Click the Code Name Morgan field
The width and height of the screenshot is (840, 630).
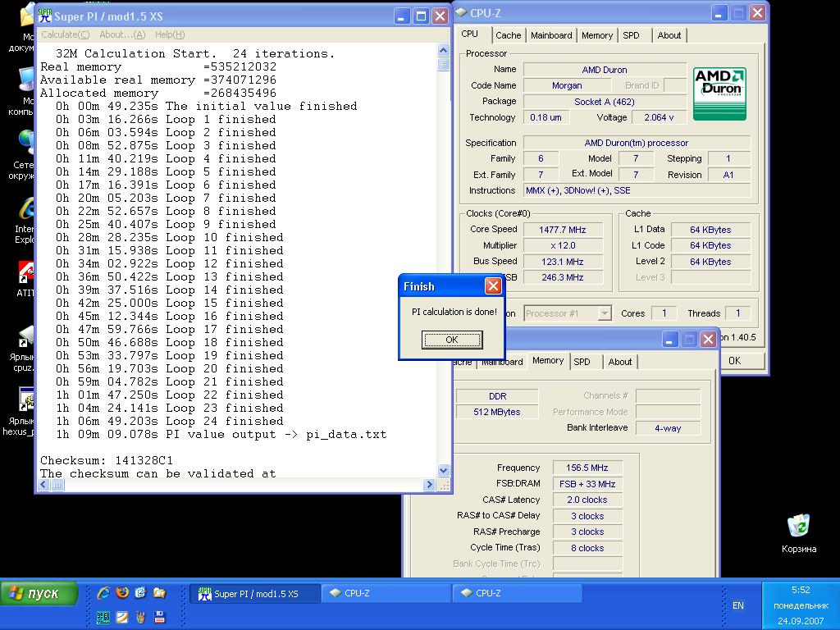567,85
